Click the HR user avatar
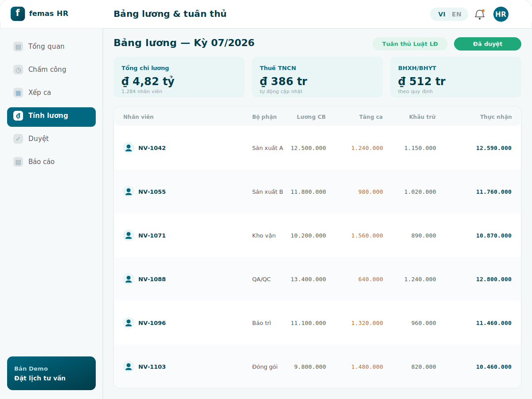This screenshot has height=399, width=532. point(501,14)
